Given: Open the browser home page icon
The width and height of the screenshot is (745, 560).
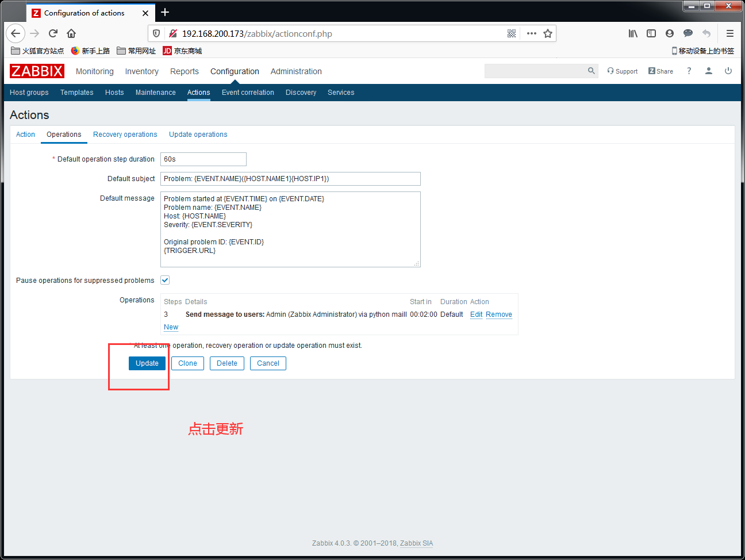Looking at the screenshot, I should (x=71, y=33).
